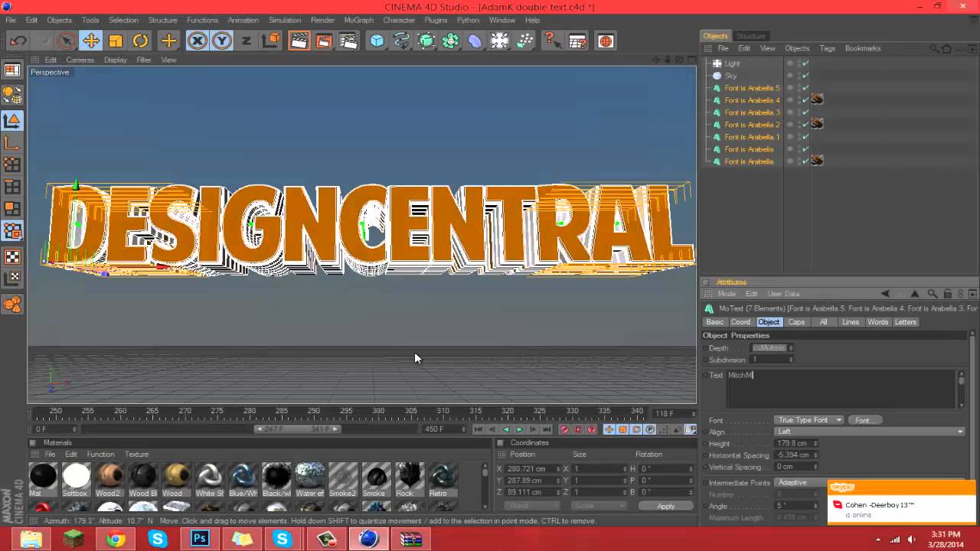Click the lock icon in Attributes panel
Image resolution: width=980 pixels, height=551 pixels.
click(948, 293)
